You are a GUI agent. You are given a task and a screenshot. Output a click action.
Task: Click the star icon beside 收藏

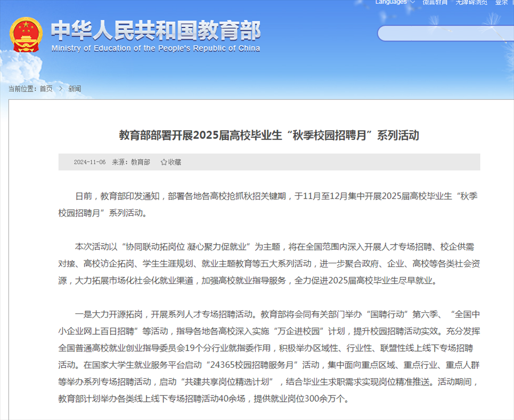pos(164,162)
